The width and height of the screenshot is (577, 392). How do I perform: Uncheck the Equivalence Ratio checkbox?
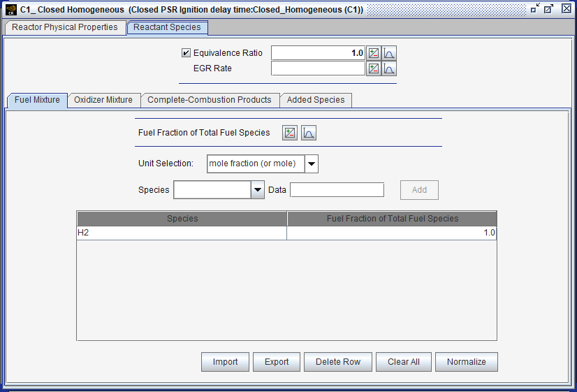coord(186,53)
